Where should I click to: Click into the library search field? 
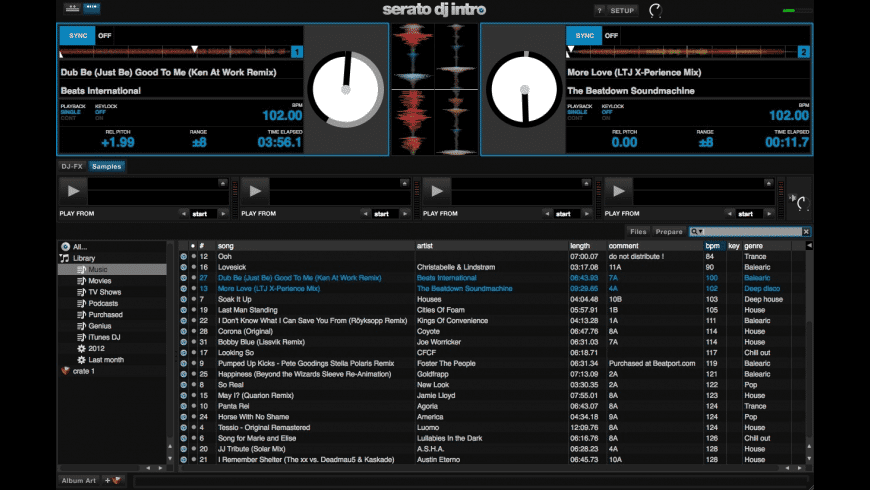(x=752, y=232)
